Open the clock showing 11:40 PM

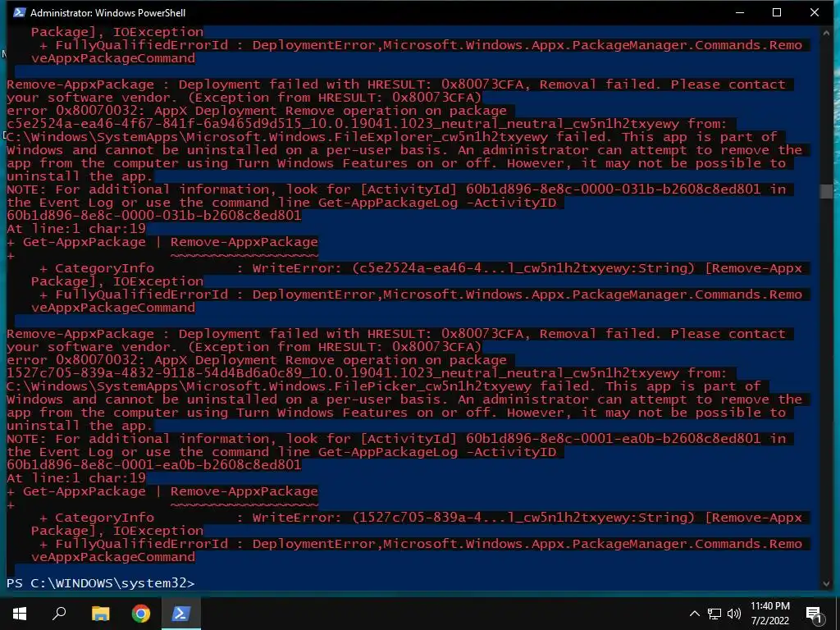coord(769,614)
